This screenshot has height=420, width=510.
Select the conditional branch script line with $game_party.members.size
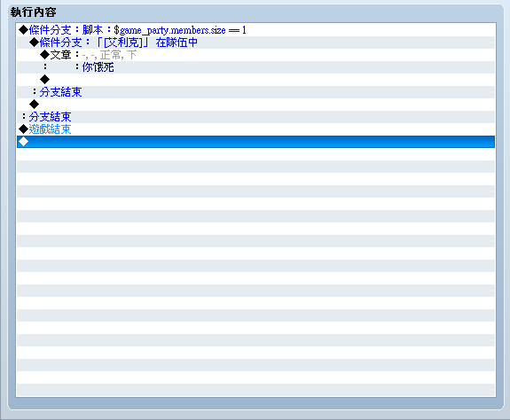[255, 30]
